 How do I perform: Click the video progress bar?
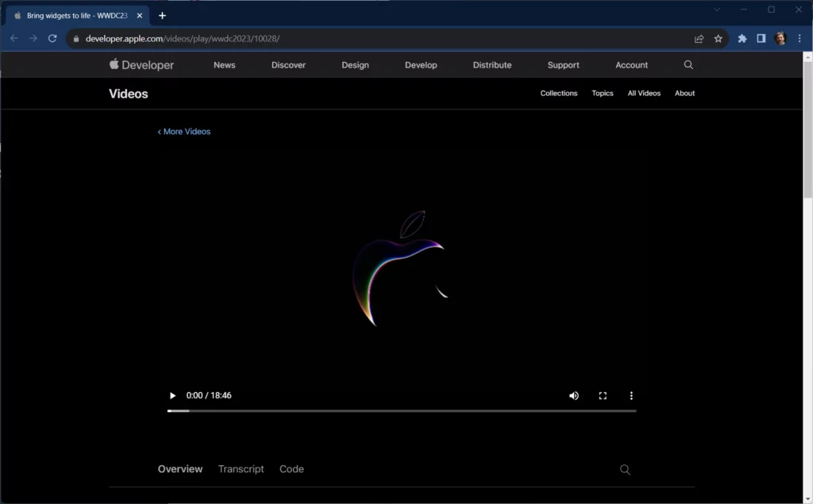tap(402, 410)
